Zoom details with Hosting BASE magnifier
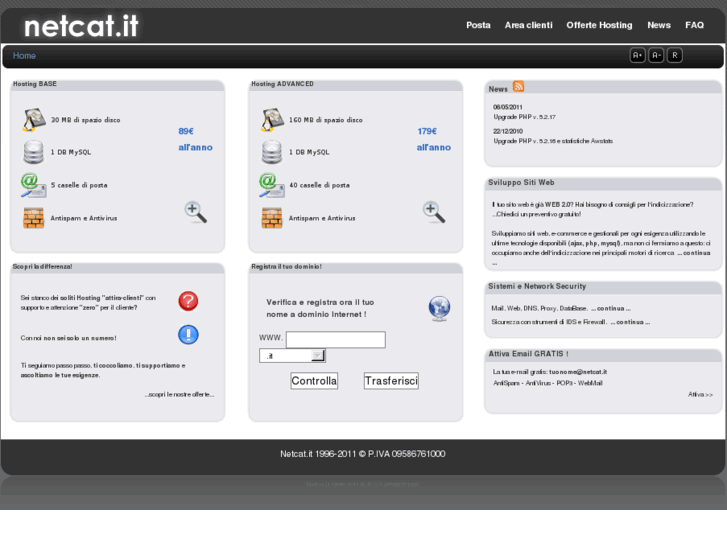The image size is (727, 545). (195, 212)
